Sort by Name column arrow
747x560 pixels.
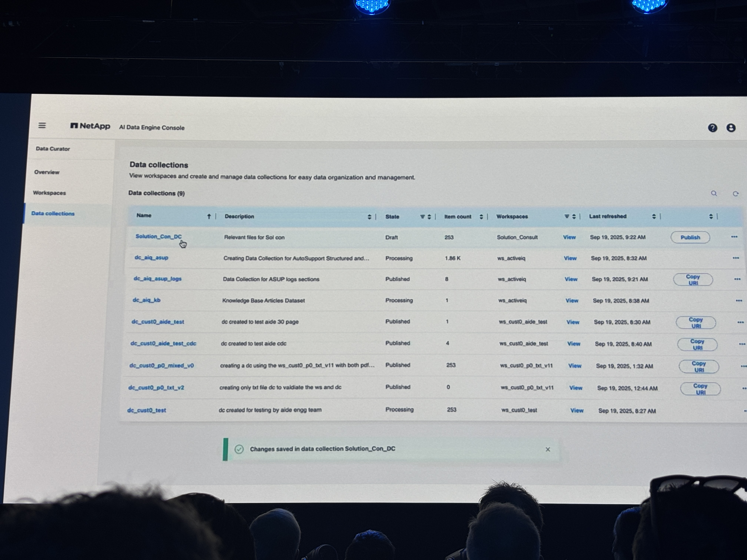pos(209,216)
